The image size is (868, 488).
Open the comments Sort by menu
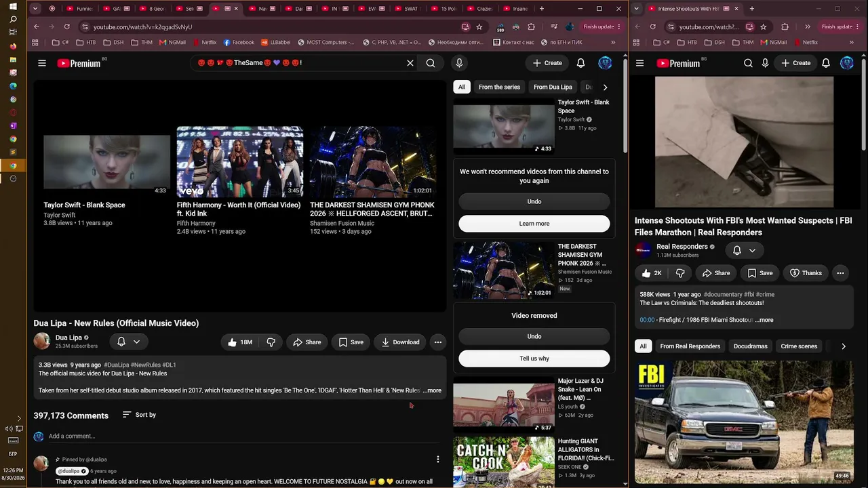[x=140, y=415]
